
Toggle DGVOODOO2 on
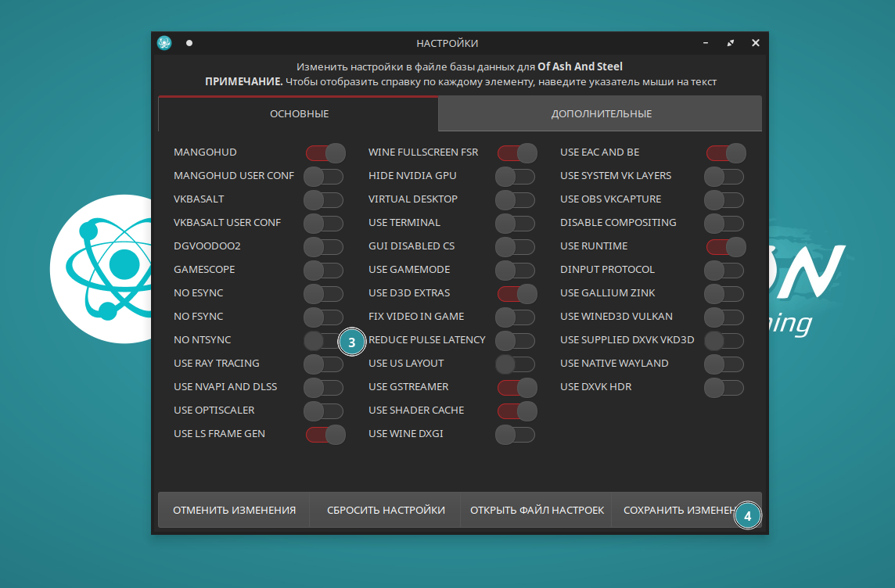tap(324, 246)
